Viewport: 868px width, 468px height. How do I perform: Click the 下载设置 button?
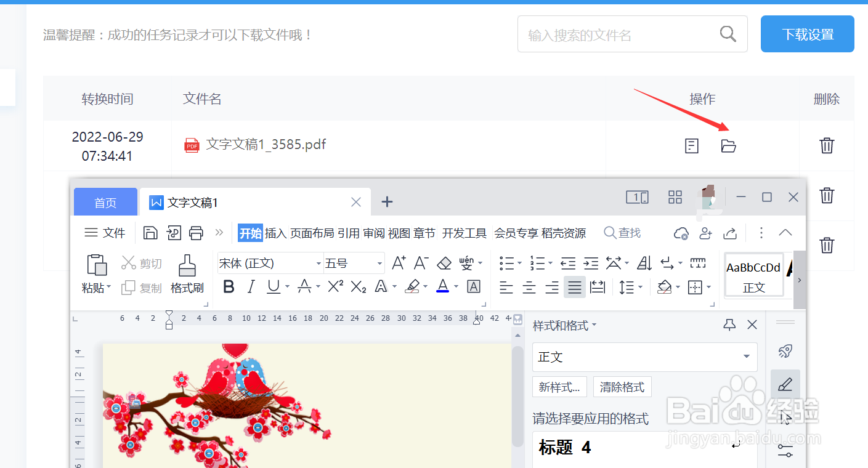(808, 34)
